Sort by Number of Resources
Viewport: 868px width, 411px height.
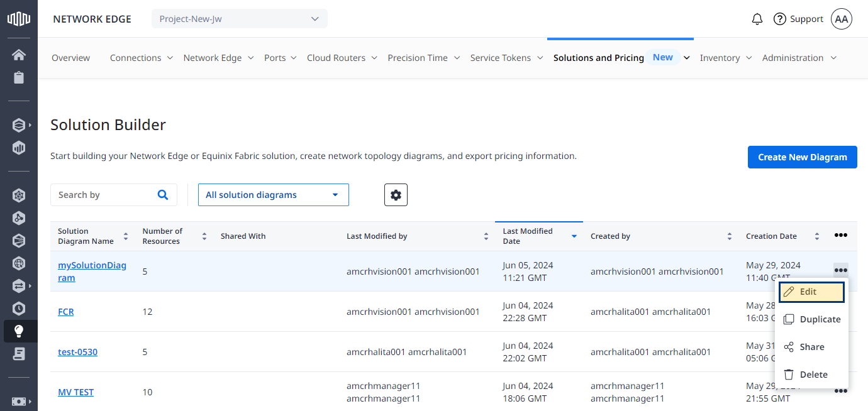(x=204, y=236)
